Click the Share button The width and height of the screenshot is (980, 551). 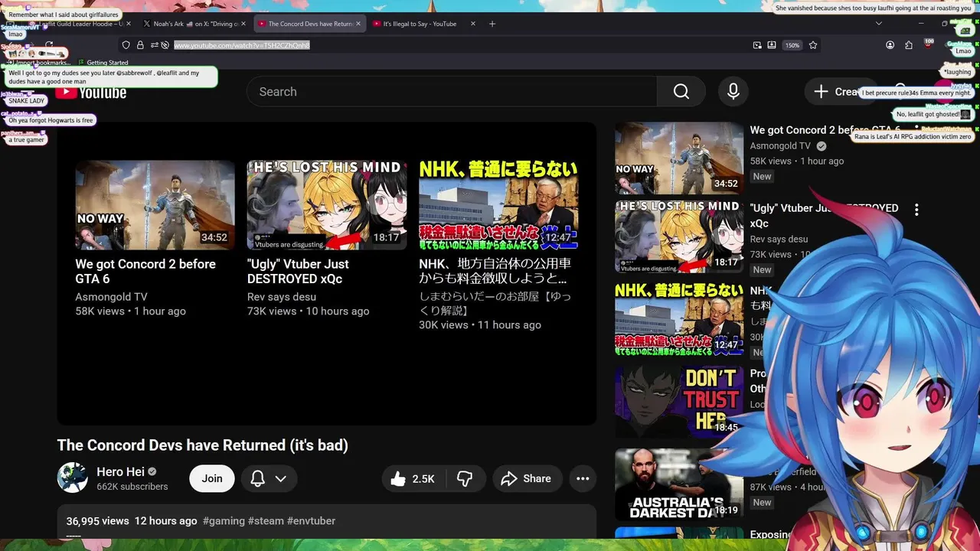click(528, 479)
